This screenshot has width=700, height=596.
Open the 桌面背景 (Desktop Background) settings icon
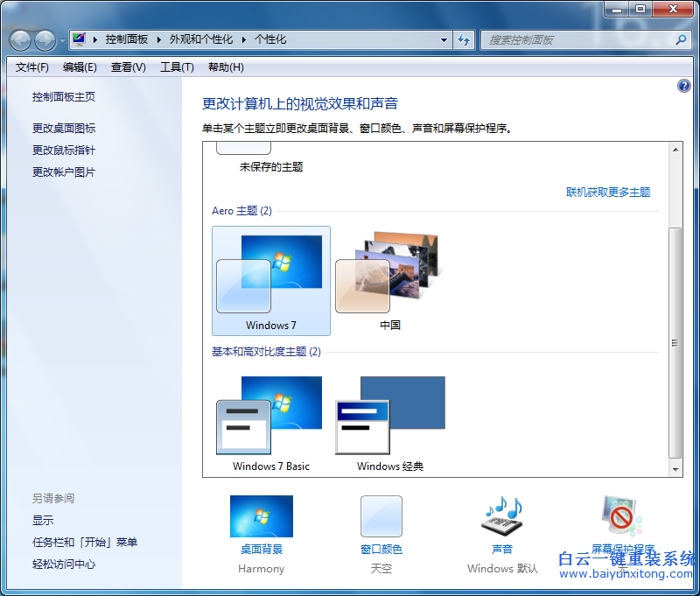coord(261,516)
